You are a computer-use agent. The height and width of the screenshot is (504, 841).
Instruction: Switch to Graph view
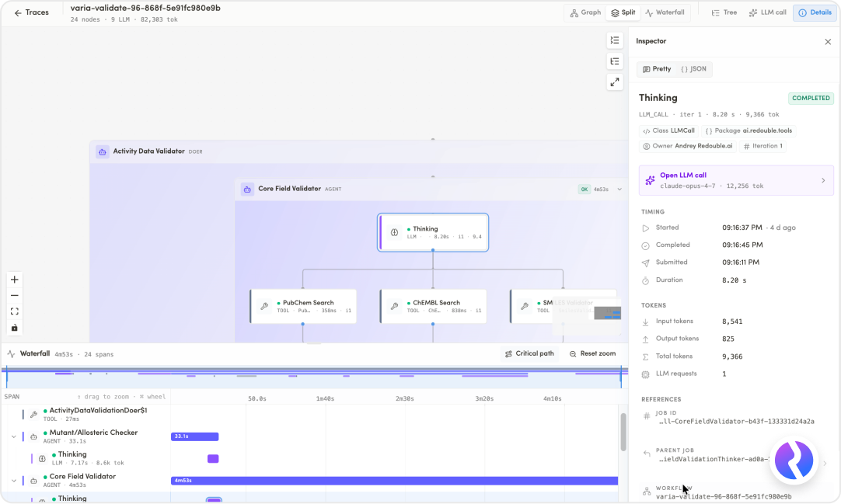coord(585,12)
